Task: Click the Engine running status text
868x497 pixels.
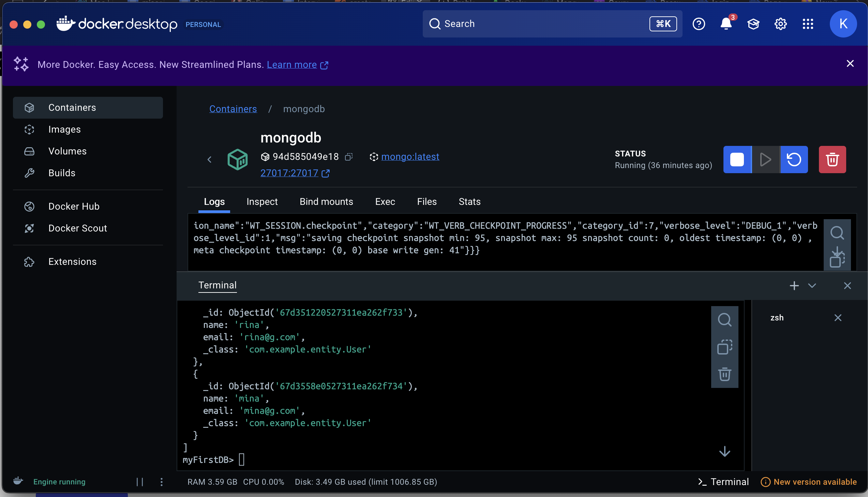Action: click(x=59, y=482)
